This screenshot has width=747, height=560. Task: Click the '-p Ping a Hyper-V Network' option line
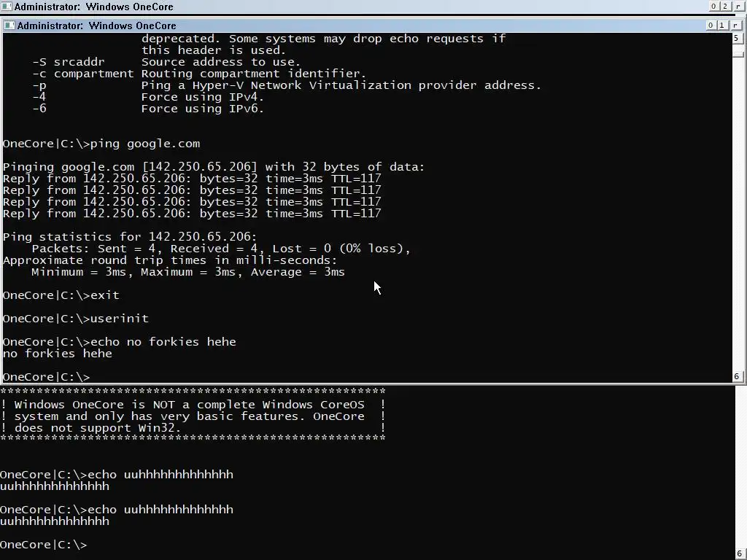pyautogui.click(x=287, y=86)
